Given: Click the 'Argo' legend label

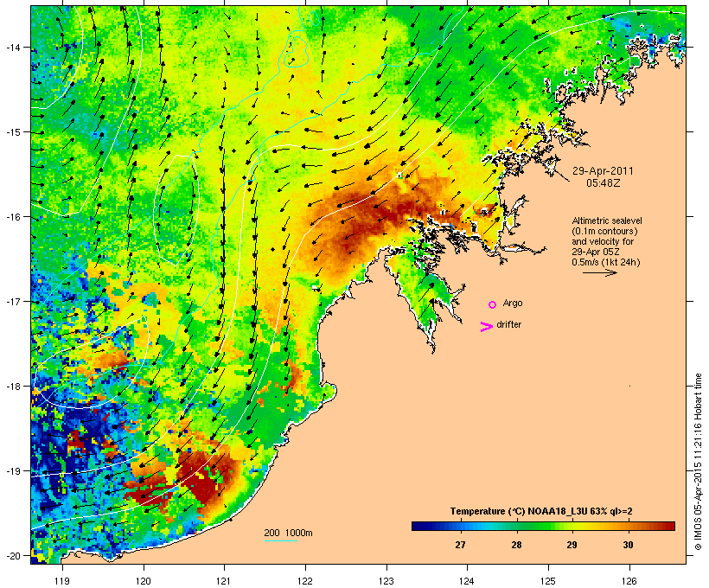Looking at the screenshot, I should (513, 303).
